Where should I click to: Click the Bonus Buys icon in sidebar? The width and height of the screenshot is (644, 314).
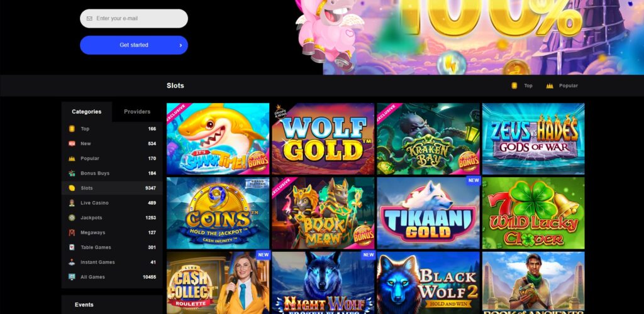[72, 173]
